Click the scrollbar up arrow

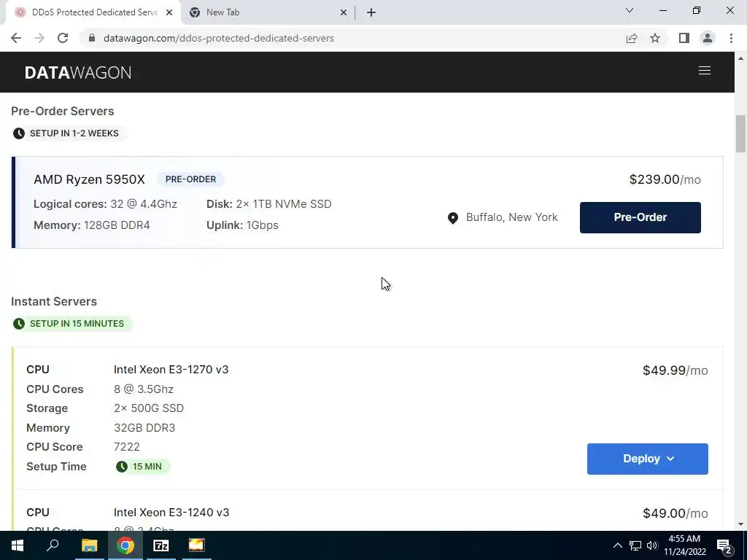[x=740, y=58]
